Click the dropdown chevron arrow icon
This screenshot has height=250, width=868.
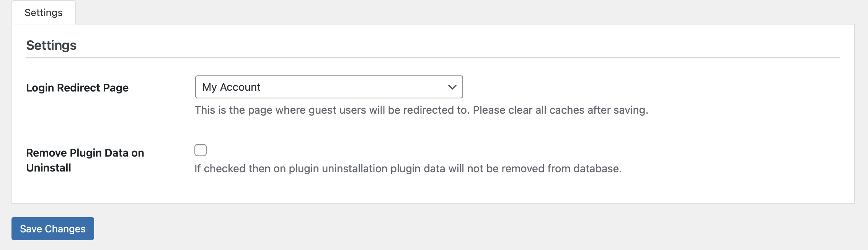pos(452,87)
